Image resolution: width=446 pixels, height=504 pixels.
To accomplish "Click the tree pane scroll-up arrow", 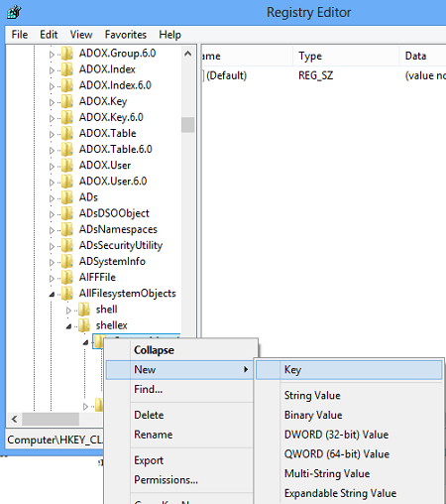I will pos(187,54).
